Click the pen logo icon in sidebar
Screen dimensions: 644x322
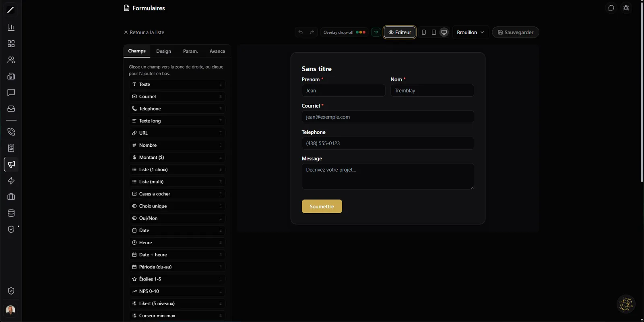(11, 10)
